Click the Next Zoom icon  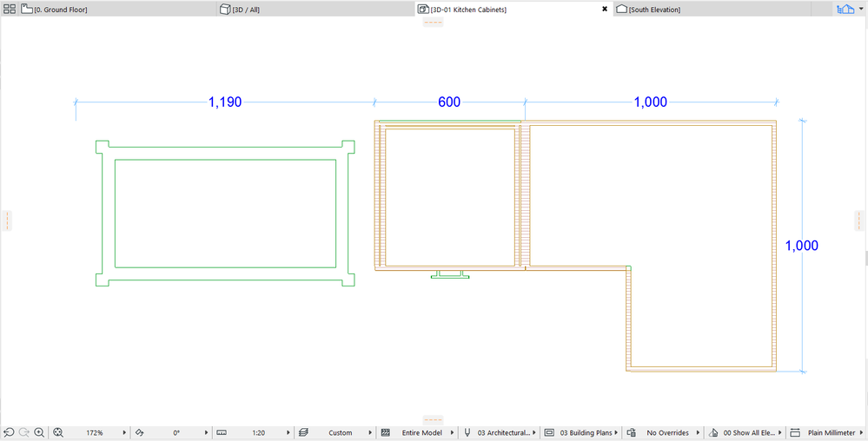pyautogui.click(x=23, y=432)
